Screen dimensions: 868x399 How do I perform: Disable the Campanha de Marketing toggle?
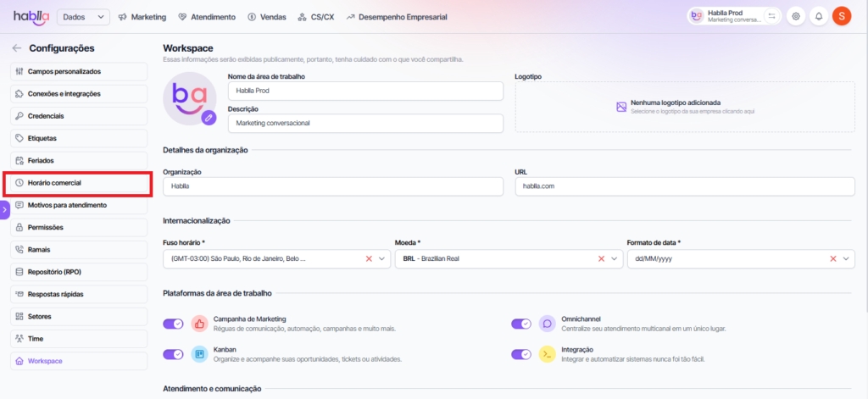coord(173,323)
